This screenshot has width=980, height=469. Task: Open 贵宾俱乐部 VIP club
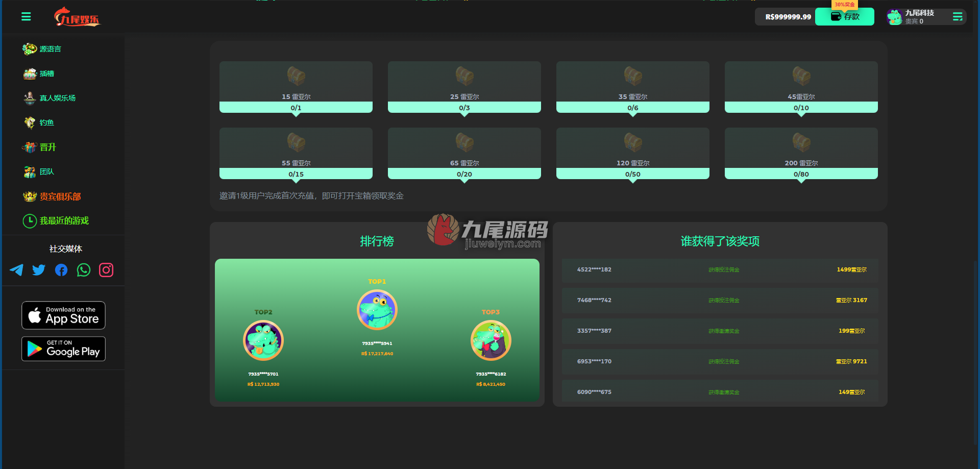(52, 196)
